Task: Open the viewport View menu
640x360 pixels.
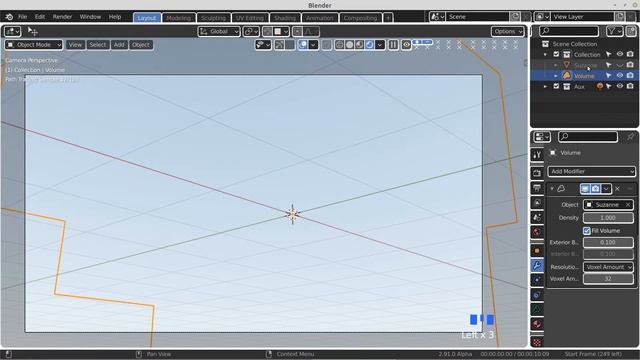Action: click(75, 44)
